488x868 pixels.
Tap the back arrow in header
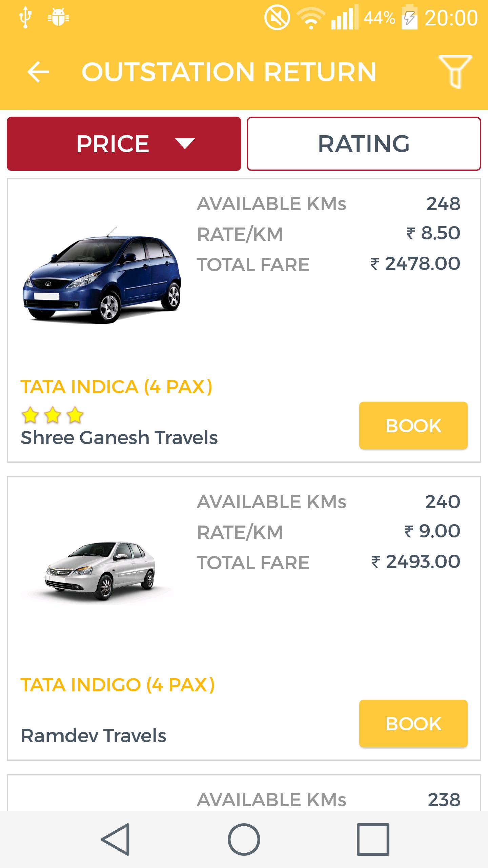pos(38,72)
